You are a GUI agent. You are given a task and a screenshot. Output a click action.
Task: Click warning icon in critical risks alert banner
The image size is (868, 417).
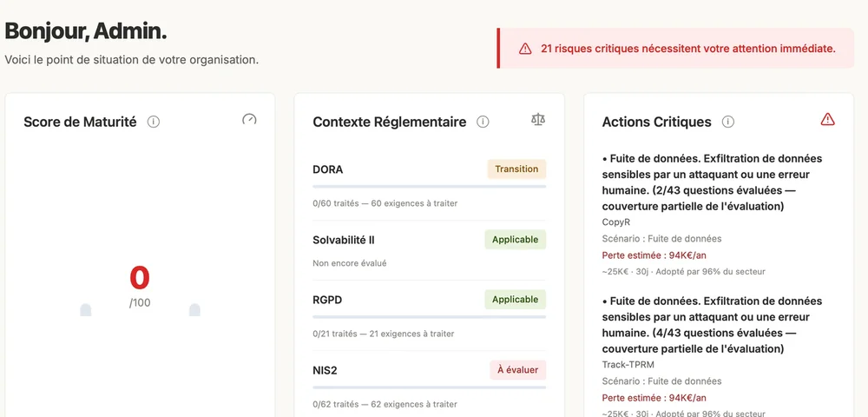(525, 49)
